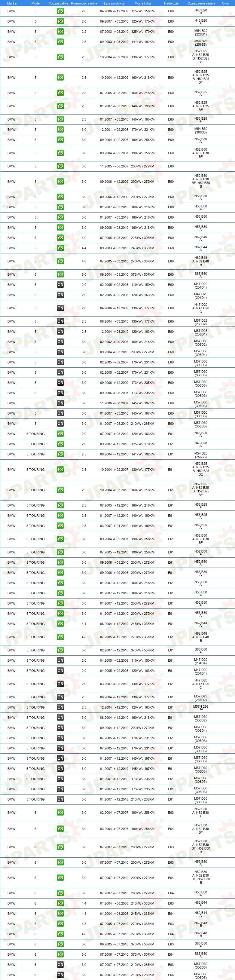The image size is (235, 980).
Task: Click petrol icon in the 4.0 litre N62 B40 row
Action: click(x=60, y=238)
